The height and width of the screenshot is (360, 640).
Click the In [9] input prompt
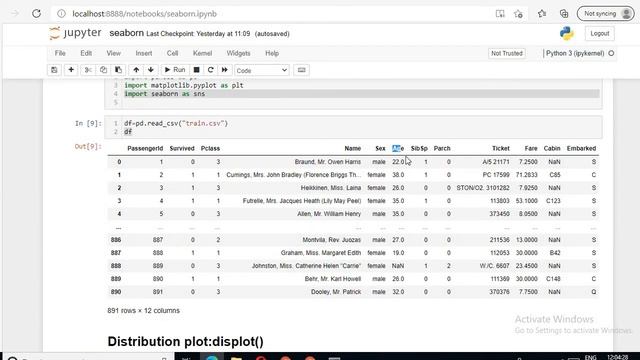88,123
